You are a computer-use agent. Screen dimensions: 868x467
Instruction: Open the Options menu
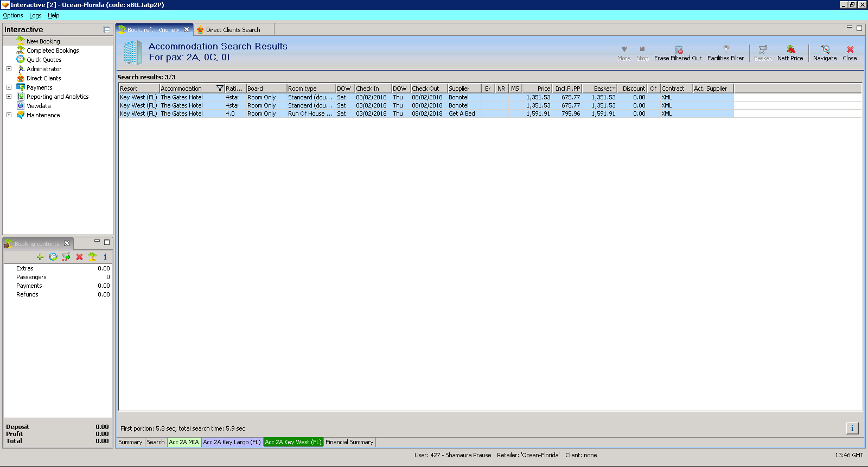point(13,15)
